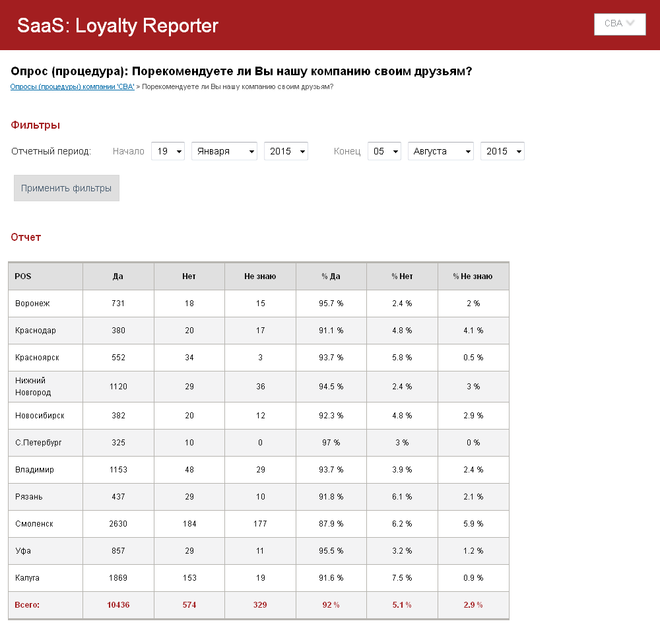Click the Калуга row label

click(28, 578)
